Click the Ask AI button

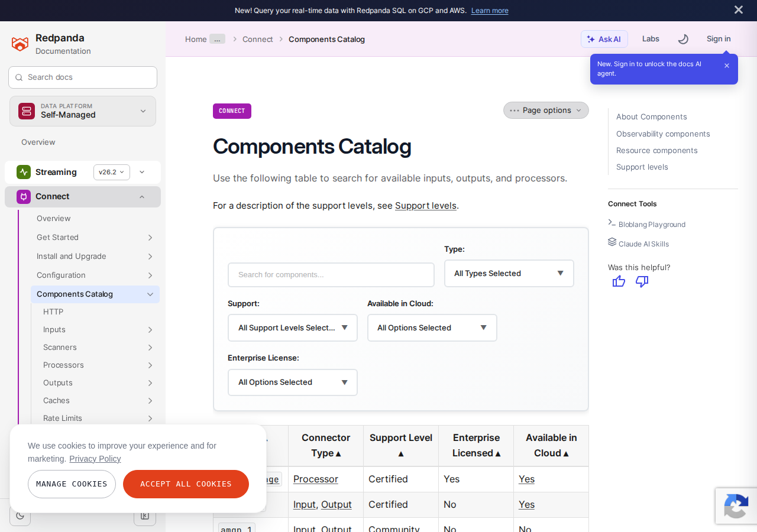(604, 39)
